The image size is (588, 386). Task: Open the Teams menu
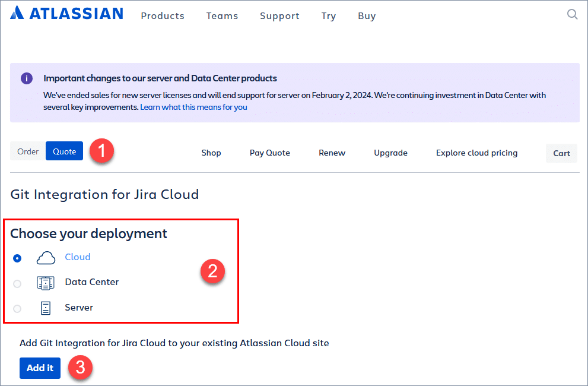click(x=222, y=16)
